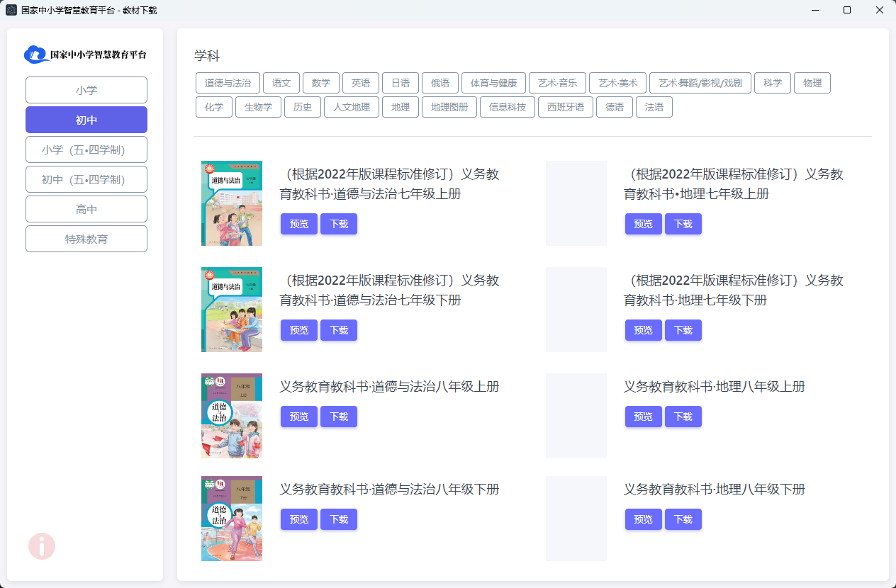Choose the 地理图册 subject tag
896x588 pixels.
pos(449,107)
